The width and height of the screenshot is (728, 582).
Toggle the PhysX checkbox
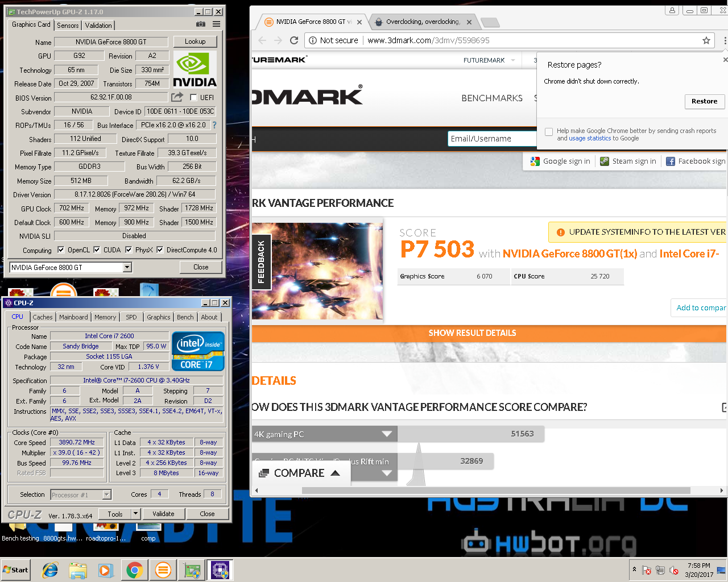[129, 250]
